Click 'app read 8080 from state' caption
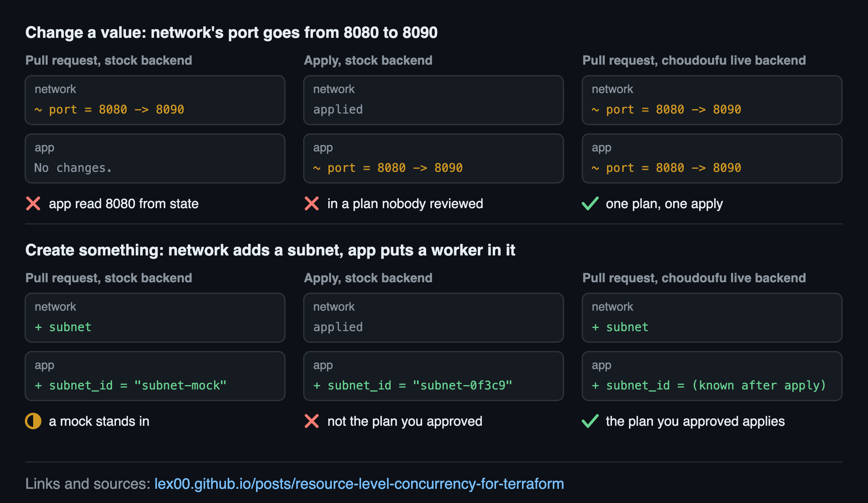868x503 pixels. coord(124,204)
